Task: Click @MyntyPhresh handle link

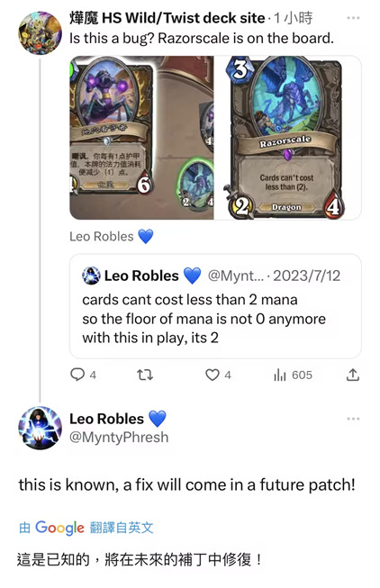Action: [119, 438]
